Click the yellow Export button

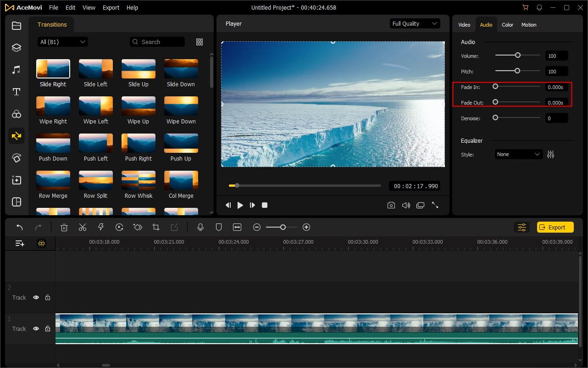pos(555,227)
